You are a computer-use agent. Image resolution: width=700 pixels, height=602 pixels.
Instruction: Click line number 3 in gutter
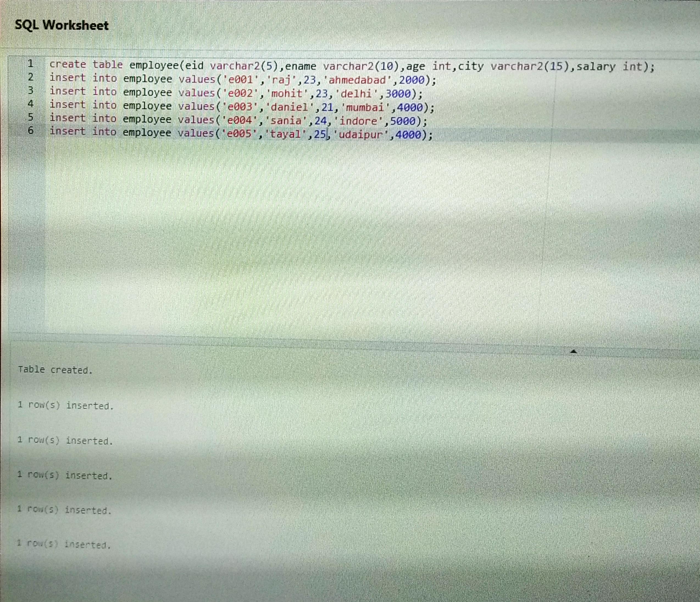(x=30, y=91)
